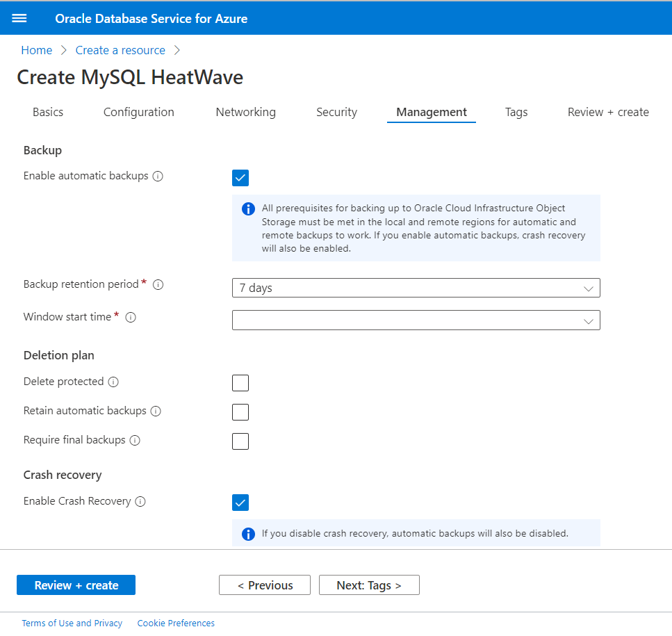
Task: Select the Management tab
Action: point(431,113)
